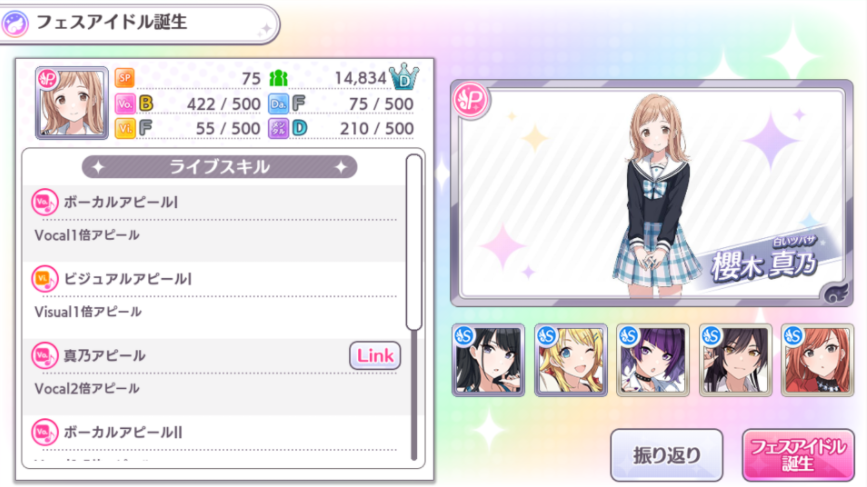Click the Vocal stat icon

pyautogui.click(x=125, y=103)
